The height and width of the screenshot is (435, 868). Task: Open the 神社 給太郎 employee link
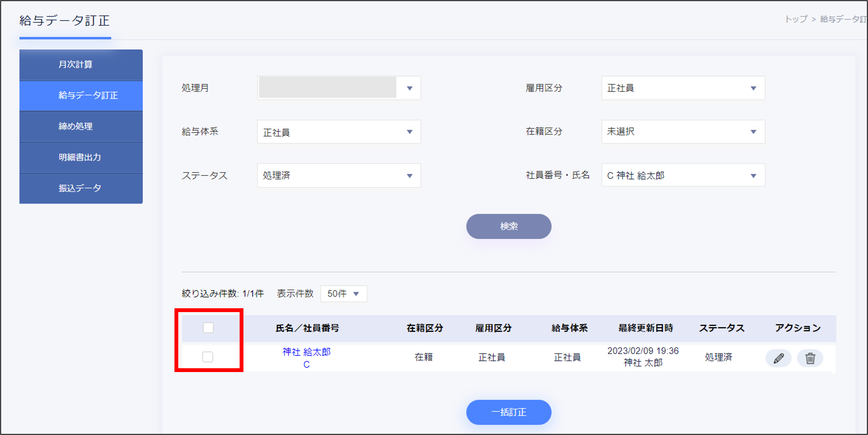click(306, 352)
